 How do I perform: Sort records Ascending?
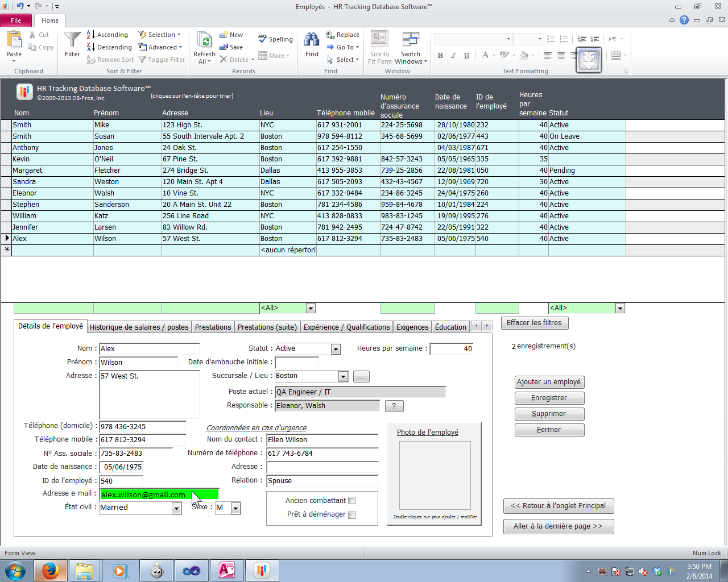[x=107, y=35]
